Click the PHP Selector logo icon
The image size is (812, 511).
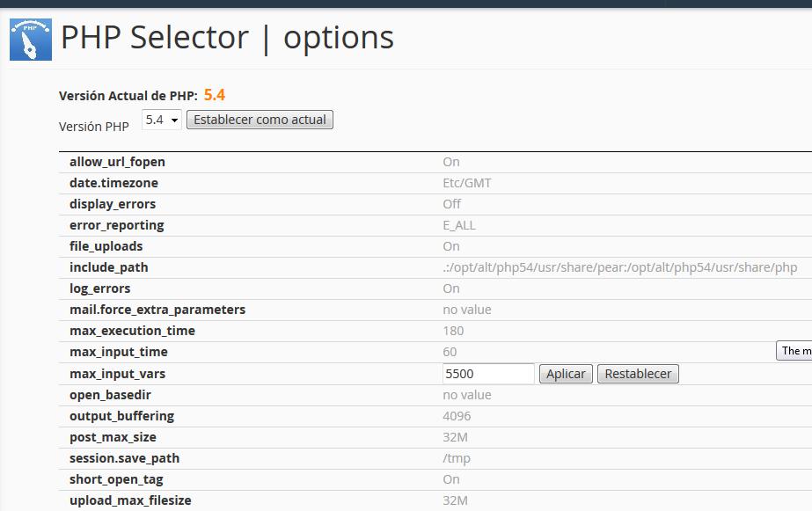point(31,40)
